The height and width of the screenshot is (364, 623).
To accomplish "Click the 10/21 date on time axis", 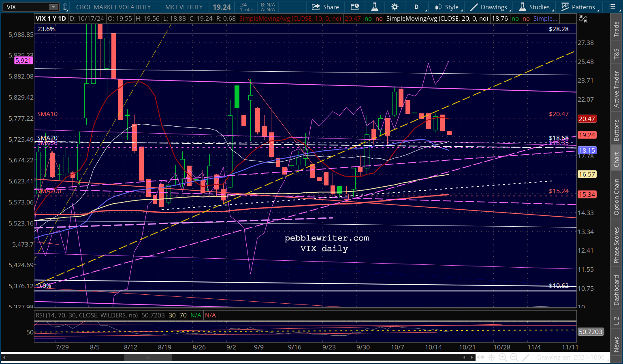I will pos(467,347).
